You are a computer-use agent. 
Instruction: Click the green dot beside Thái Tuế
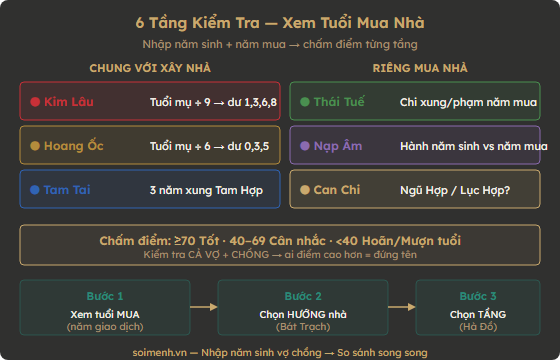click(x=305, y=102)
